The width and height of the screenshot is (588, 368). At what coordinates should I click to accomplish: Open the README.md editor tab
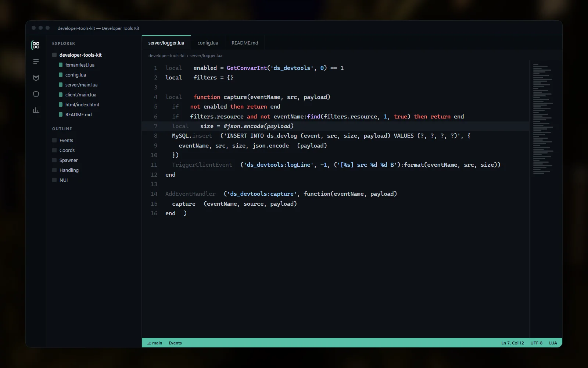click(245, 43)
